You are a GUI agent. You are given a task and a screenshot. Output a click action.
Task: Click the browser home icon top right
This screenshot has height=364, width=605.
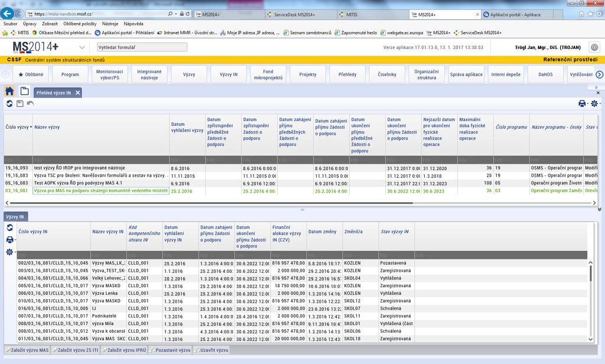[581, 14]
